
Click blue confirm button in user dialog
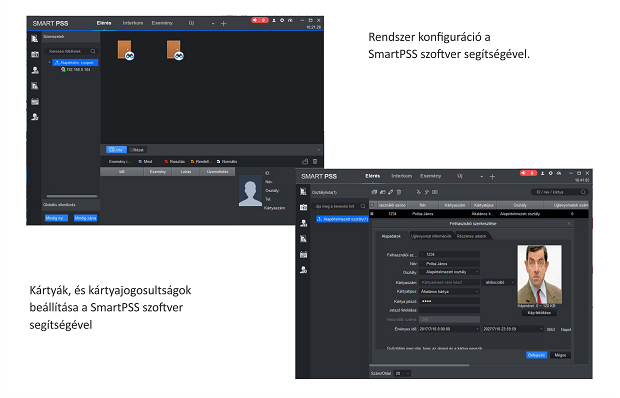pyautogui.click(x=536, y=355)
